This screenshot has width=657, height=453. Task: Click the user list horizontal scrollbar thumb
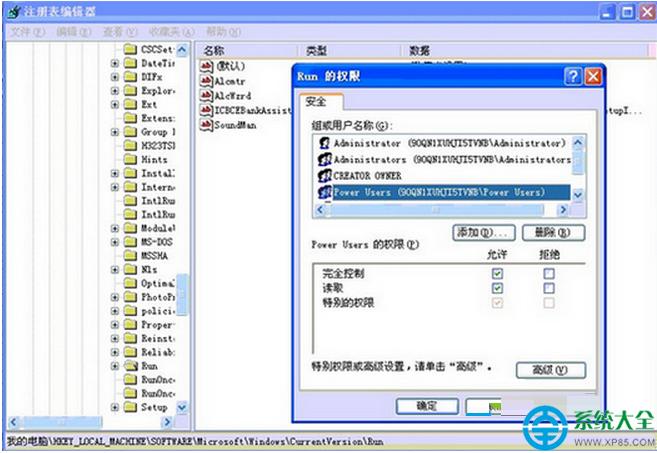coord(436,209)
